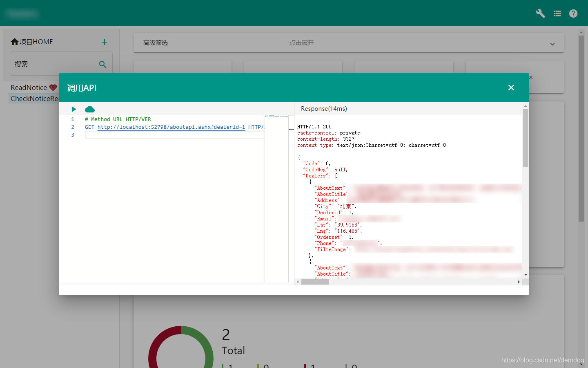588x368 pixels.
Task: Click the "TilteImage" key in response
Action: 331,249
